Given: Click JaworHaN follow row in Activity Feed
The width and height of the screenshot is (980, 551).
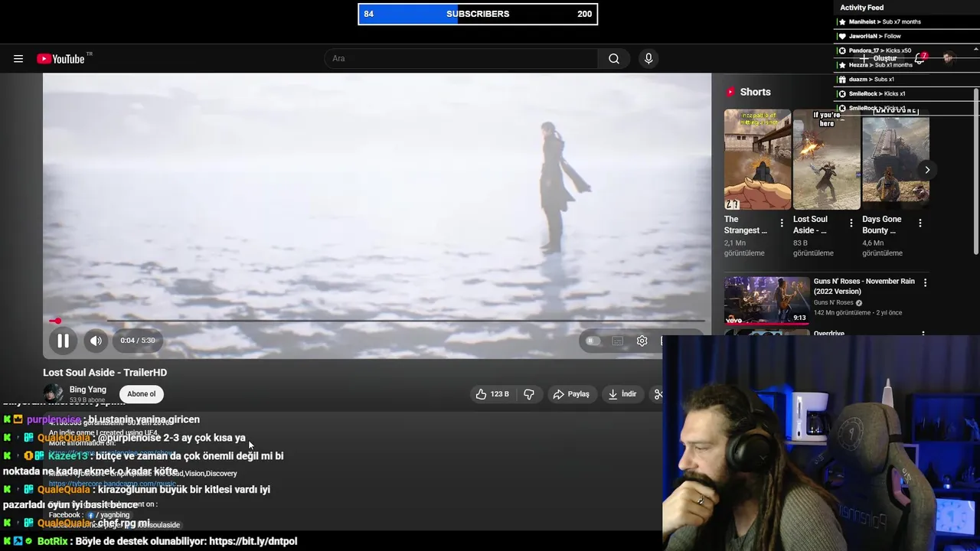Looking at the screenshot, I should 906,36.
